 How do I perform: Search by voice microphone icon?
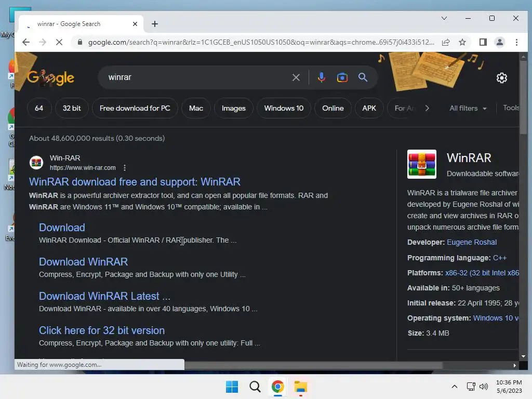(x=321, y=77)
